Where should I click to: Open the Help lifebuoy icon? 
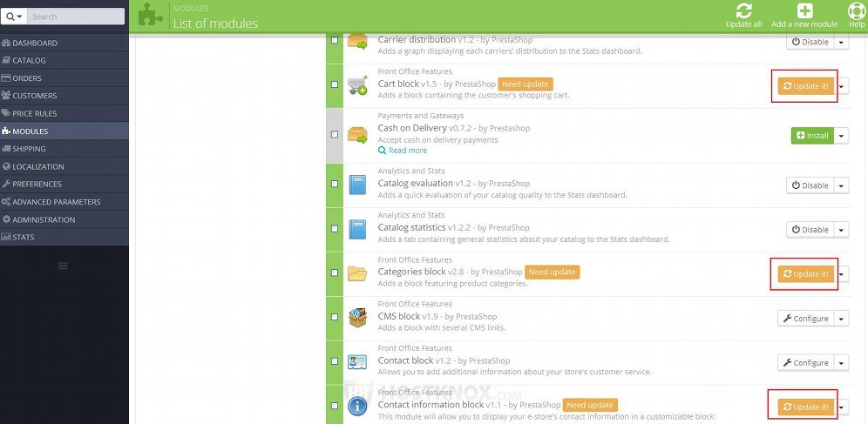(857, 11)
